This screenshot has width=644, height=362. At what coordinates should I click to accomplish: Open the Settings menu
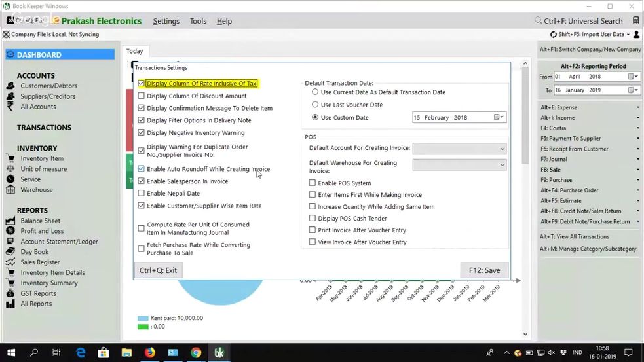166,21
